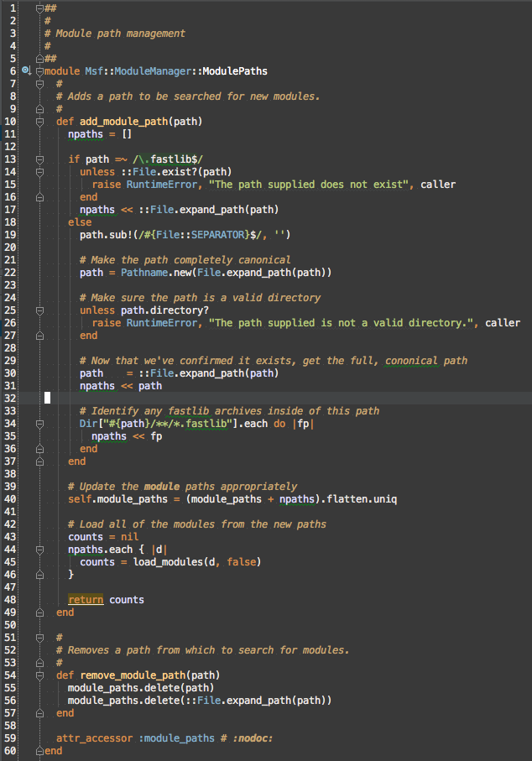Click the comment fold end on line 9
532x761 pixels.
coord(39,109)
